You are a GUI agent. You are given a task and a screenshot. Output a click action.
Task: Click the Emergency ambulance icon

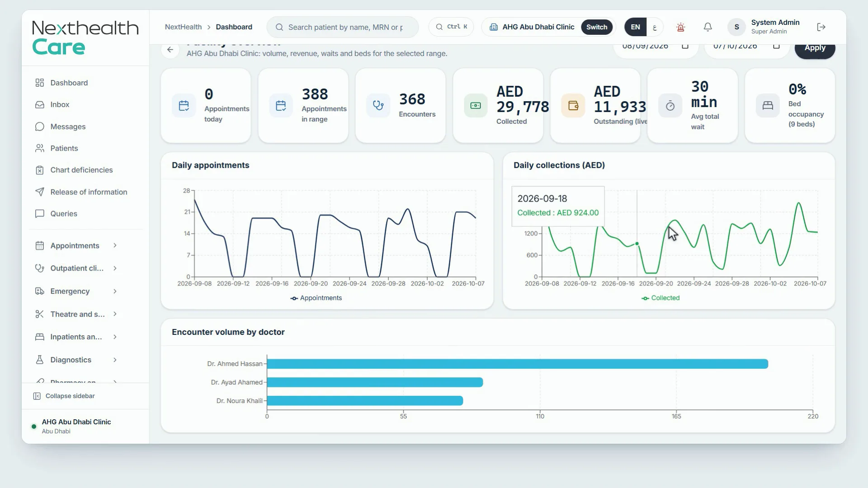pyautogui.click(x=40, y=291)
